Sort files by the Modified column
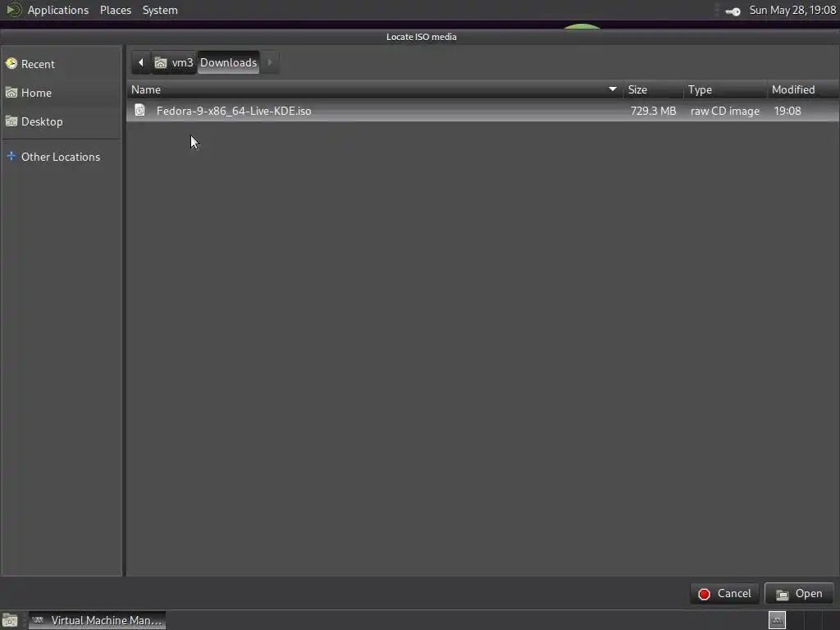 [x=803, y=90]
